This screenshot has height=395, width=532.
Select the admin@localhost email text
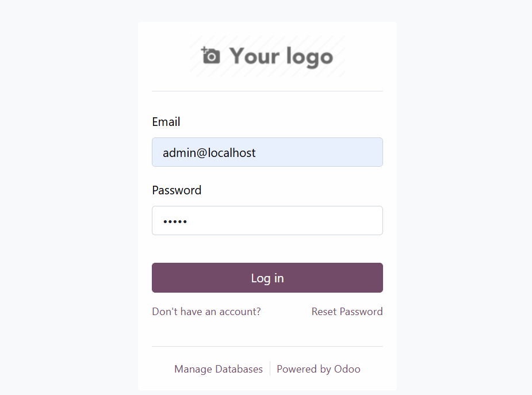[x=209, y=152]
